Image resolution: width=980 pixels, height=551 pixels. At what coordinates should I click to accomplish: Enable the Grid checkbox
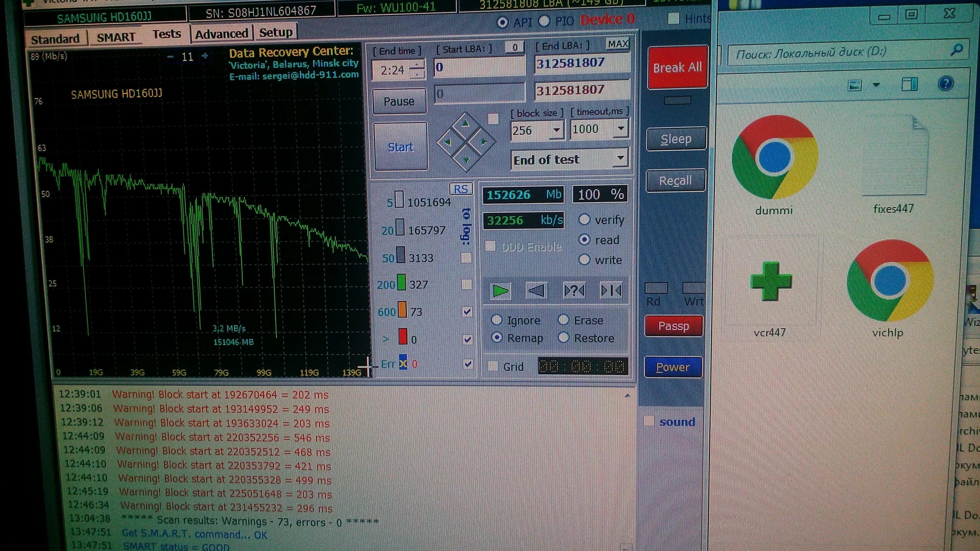[493, 366]
